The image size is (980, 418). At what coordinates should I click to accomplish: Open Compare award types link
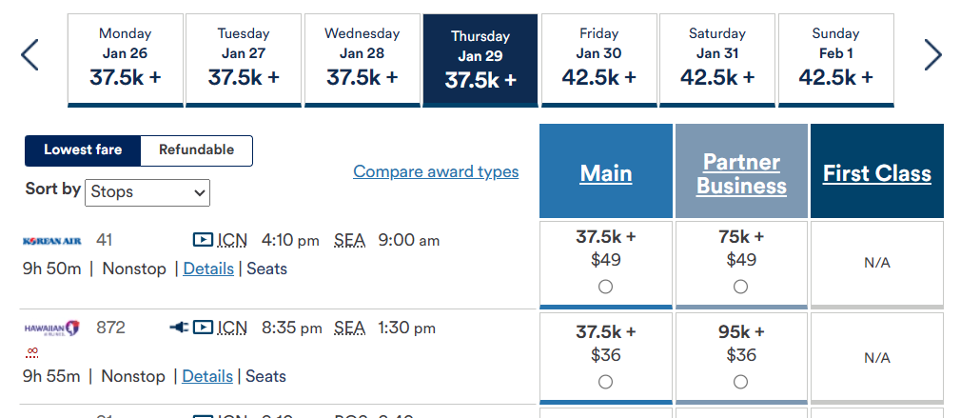coord(436,171)
